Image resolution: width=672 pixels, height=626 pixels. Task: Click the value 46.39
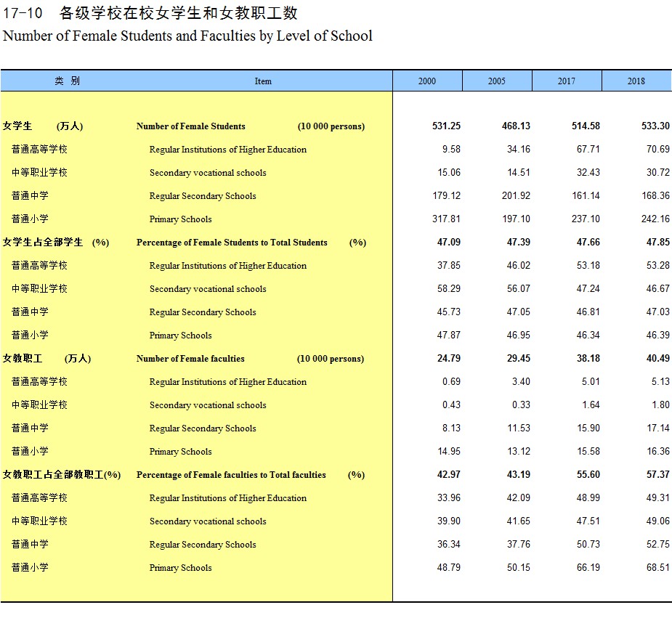(658, 335)
